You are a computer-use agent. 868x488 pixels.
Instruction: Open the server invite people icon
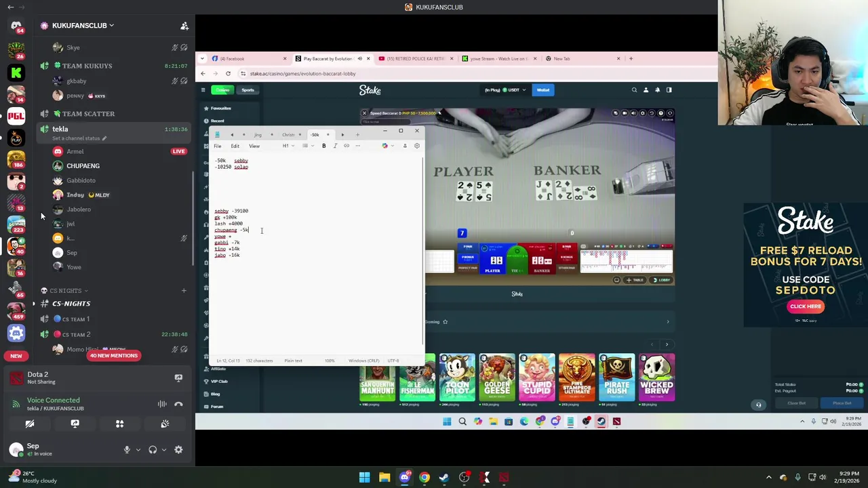click(x=184, y=26)
